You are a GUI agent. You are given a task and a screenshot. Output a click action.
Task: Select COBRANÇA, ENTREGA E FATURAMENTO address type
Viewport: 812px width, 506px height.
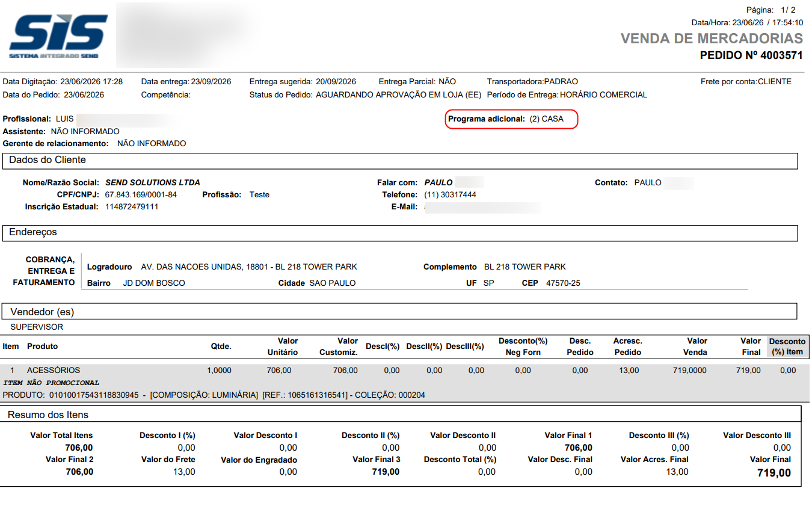click(x=44, y=271)
